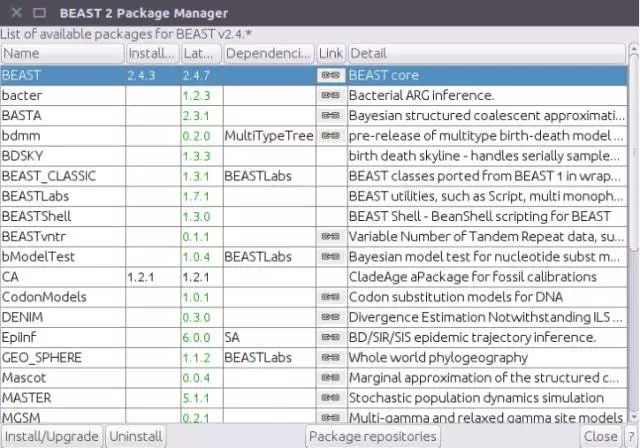
Task: Click the Detail column header
Action: click(x=487, y=53)
